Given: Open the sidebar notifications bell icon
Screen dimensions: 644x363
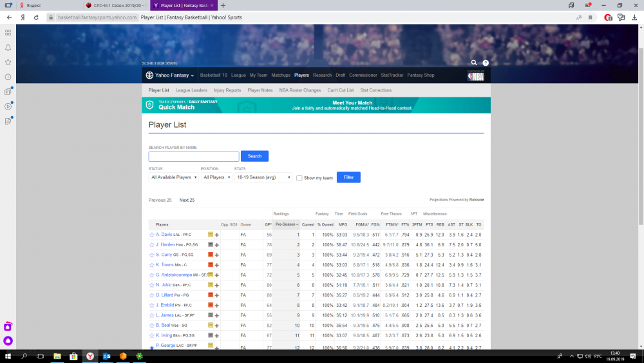Looking at the screenshot, I should [8, 47].
